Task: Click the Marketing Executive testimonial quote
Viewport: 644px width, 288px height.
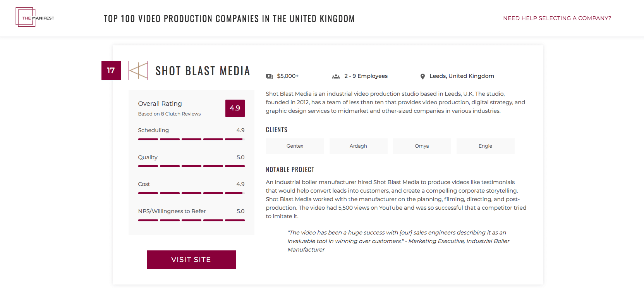Action: click(x=398, y=241)
